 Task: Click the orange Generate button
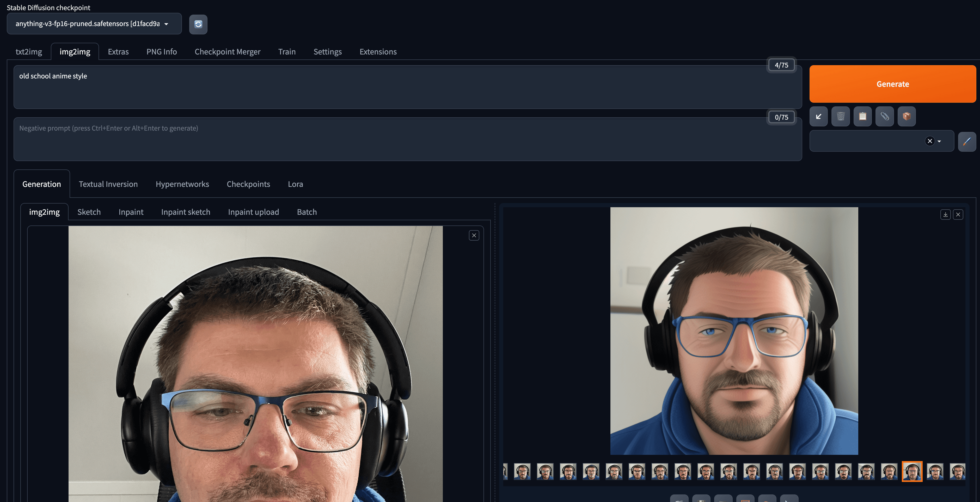[x=892, y=84]
